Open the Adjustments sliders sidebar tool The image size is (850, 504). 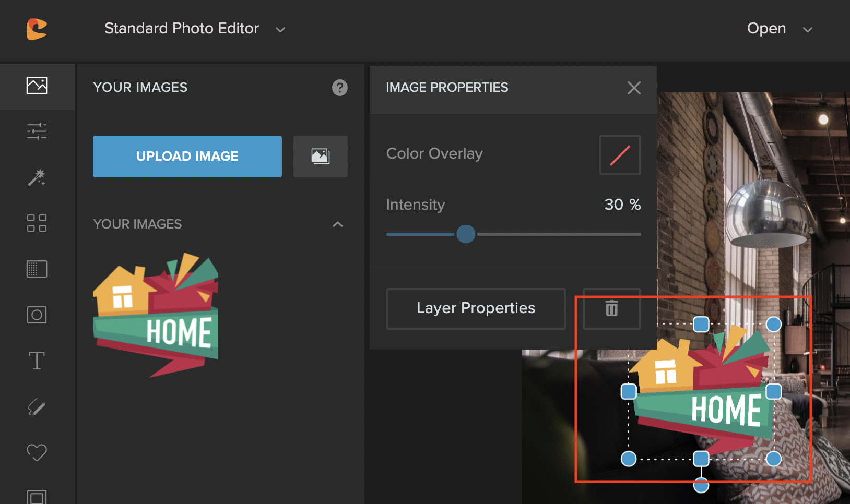(37, 131)
